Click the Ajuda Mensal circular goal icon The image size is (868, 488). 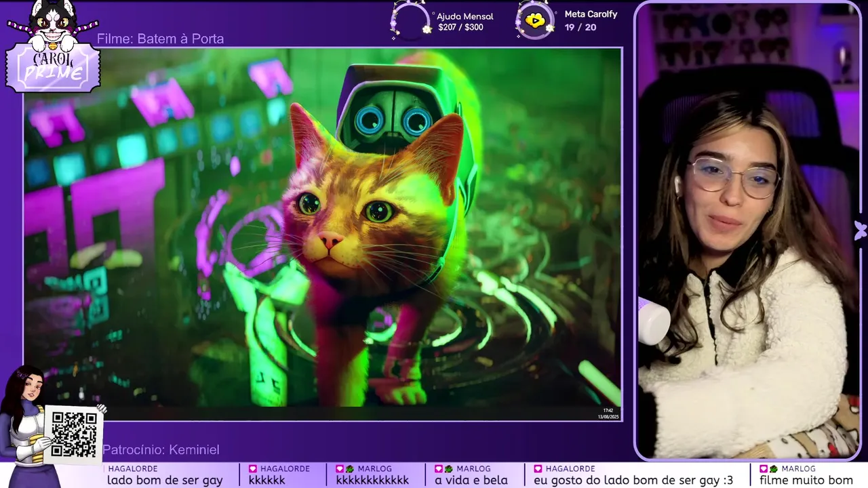[411, 21]
